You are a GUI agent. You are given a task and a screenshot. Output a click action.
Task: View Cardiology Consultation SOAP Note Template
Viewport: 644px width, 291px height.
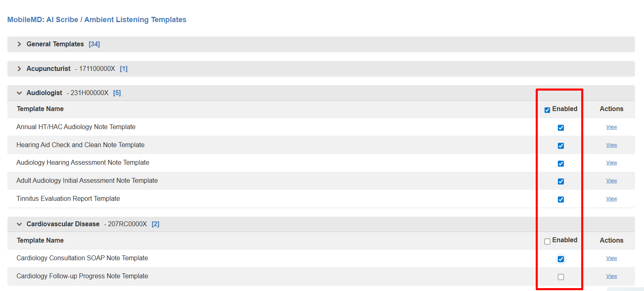[612, 258]
